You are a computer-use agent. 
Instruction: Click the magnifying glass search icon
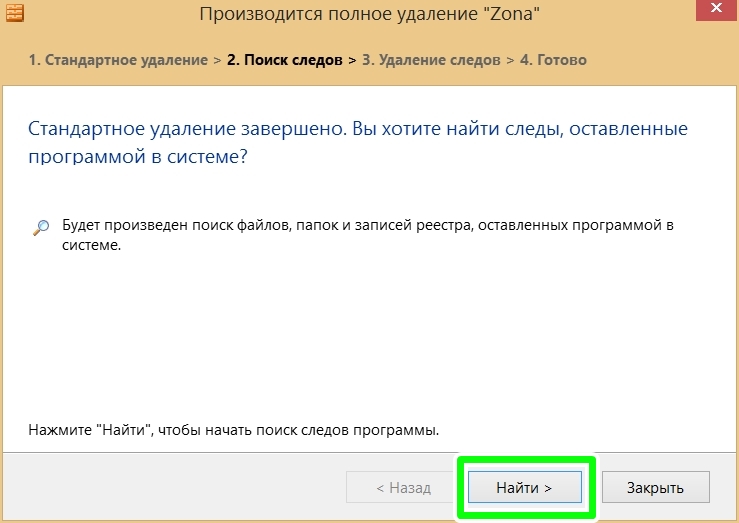click(x=41, y=228)
